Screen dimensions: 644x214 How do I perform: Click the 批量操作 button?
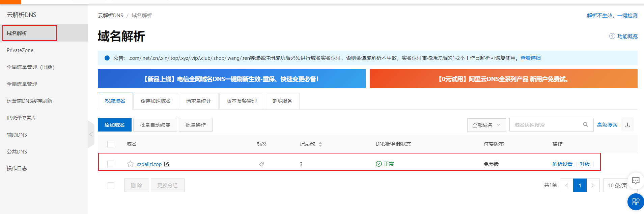click(x=196, y=125)
